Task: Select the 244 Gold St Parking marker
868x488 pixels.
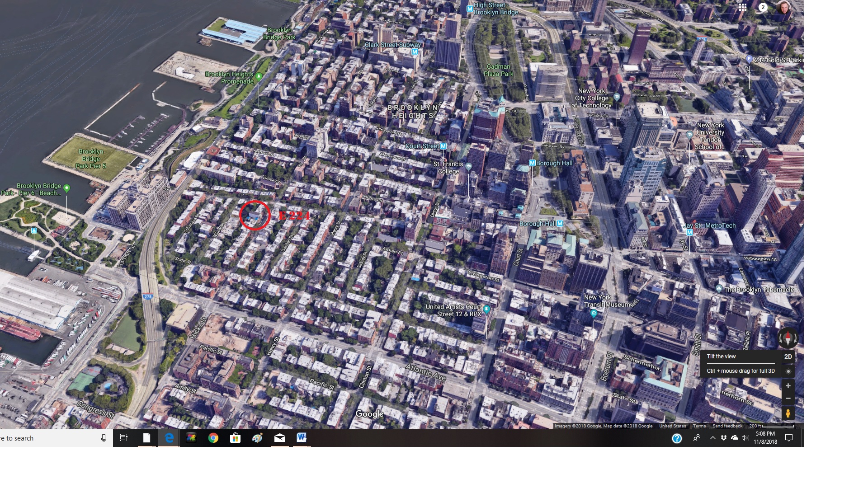Action: (749, 59)
